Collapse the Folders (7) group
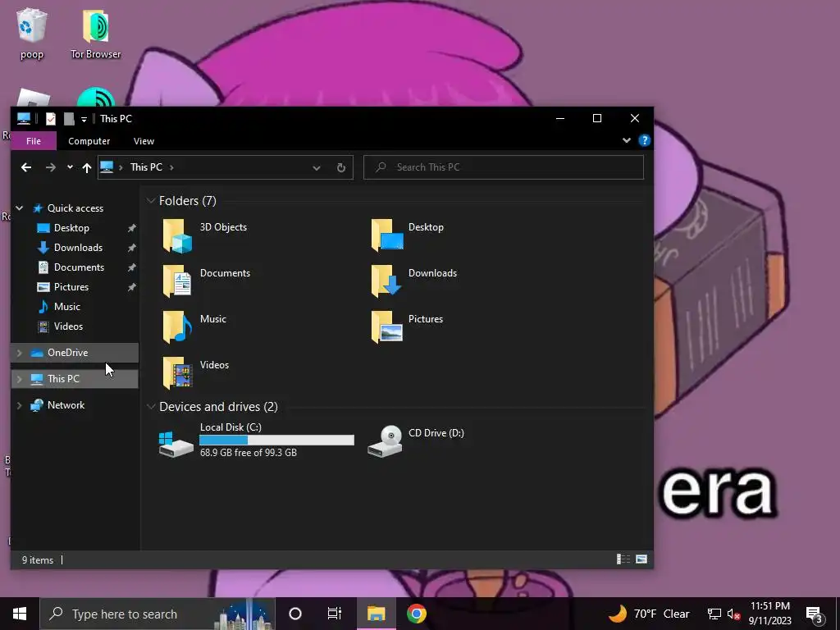The width and height of the screenshot is (840, 630). click(x=151, y=200)
